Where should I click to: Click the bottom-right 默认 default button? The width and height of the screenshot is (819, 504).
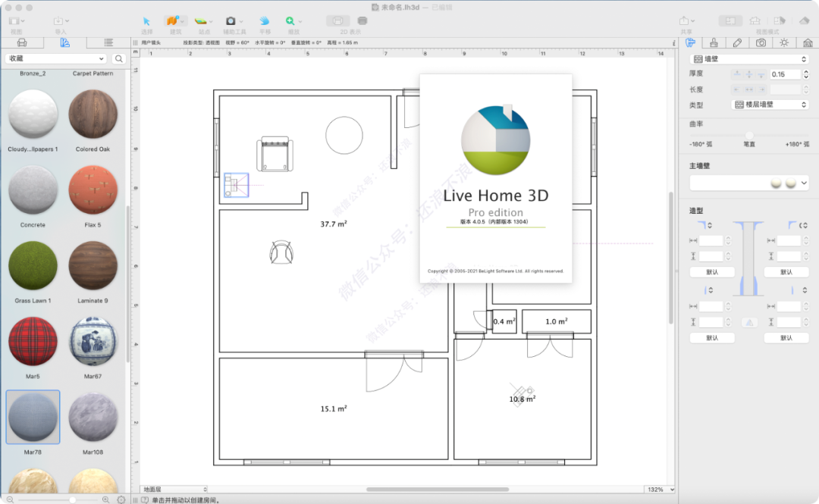coord(786,338)
